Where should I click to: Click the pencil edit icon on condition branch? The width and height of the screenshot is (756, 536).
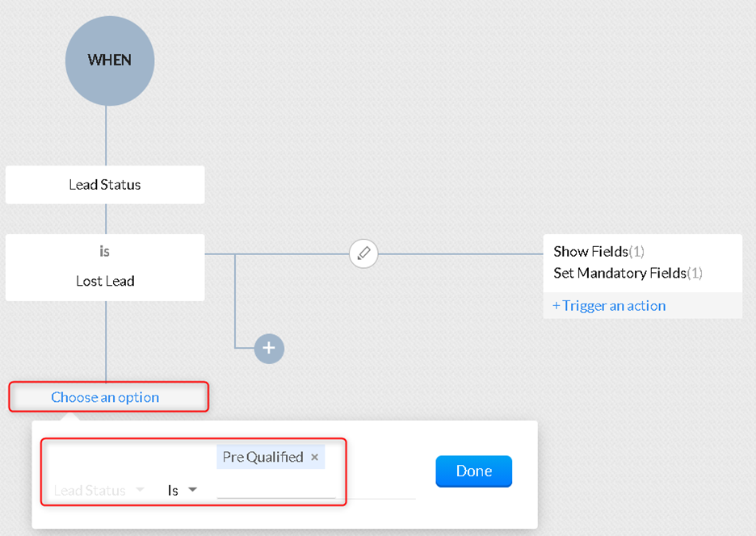coord(363,253)
